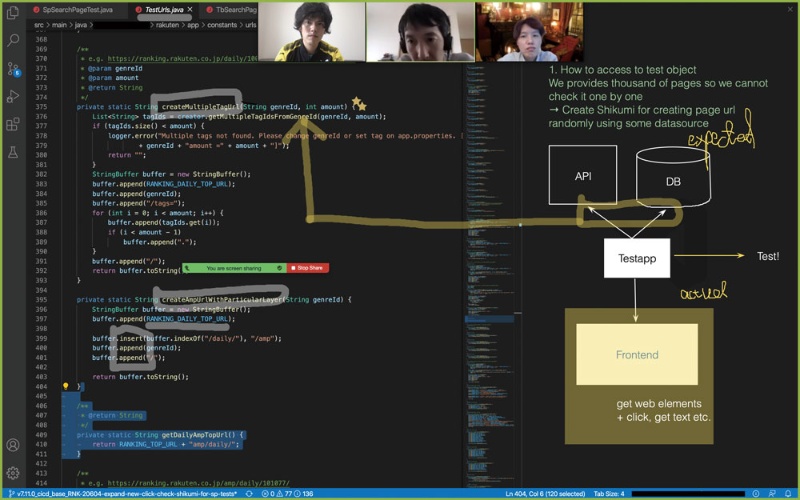
Task: Open the Extensions view
Action: pyautogui.click(x=13, y=125)
